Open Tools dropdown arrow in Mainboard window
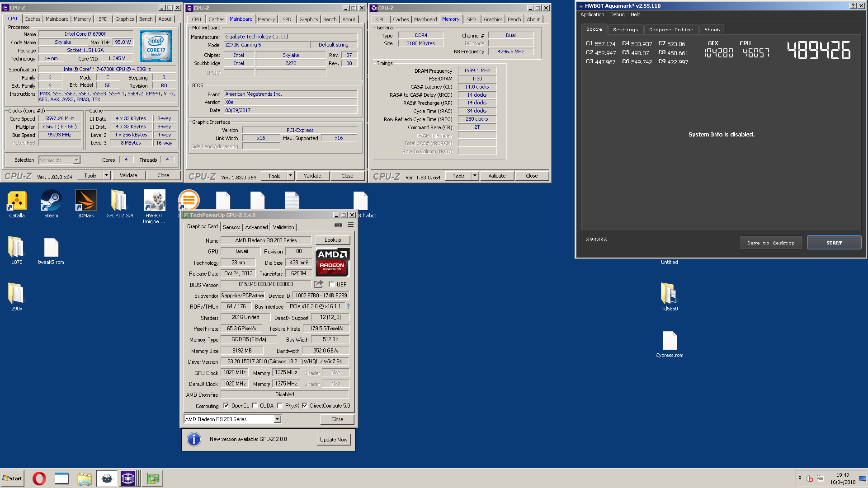Screen dimensions: 868x488 [x=290, y=176]
